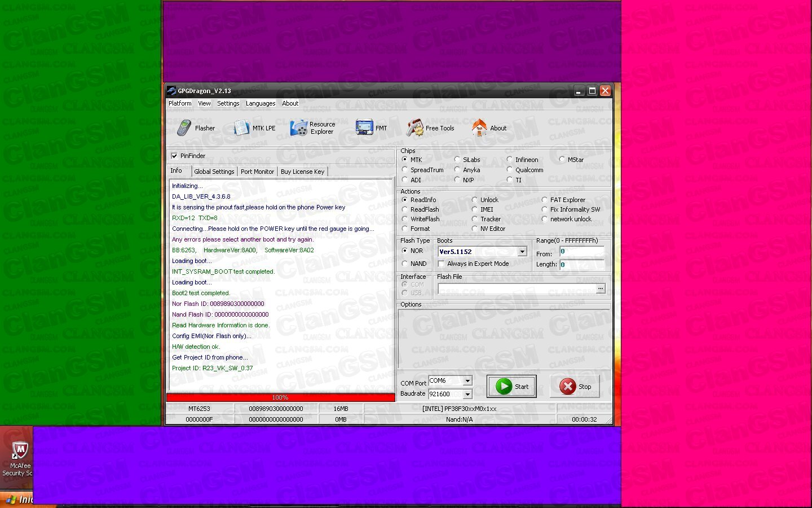The width and height of the screenshot is (812, 508).
Task: Switch to the Info tab
Action: pos(176,170)
